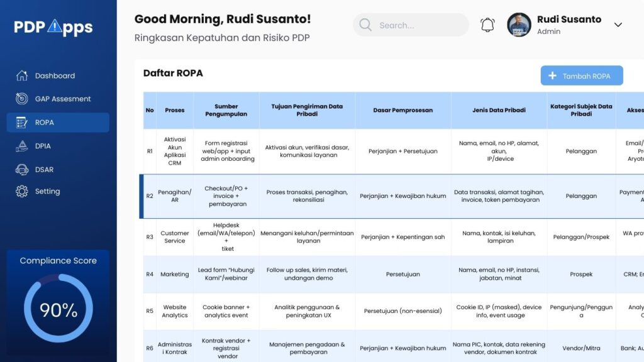Click the Daftar ROPA heading
Viewport: 644px width, 362px height.
pyautogui.click(x=172, y=74)
